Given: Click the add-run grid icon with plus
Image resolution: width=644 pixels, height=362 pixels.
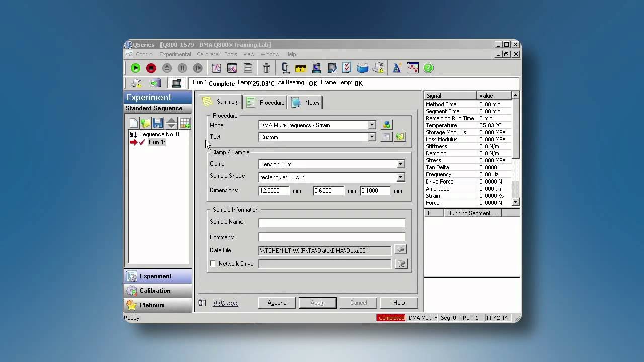Looking at the screenshot, I should click(185, 123).
